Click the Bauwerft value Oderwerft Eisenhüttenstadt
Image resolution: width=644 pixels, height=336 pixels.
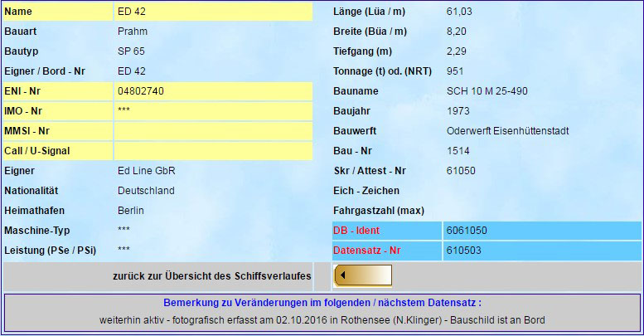point(507,131)
